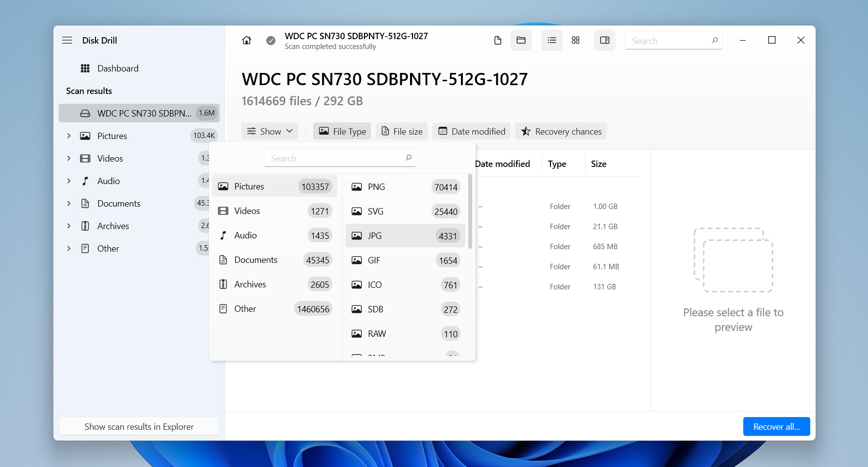Choose Pictures 103357 in file type popup
This screenshot has height=467, width=868.
click(274, 187)
